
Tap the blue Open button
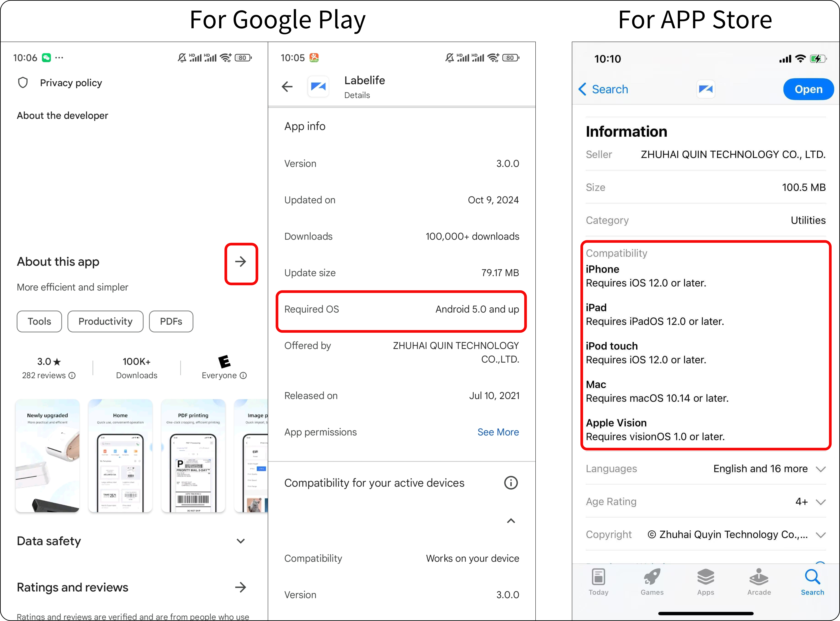[x=808, y=89]
